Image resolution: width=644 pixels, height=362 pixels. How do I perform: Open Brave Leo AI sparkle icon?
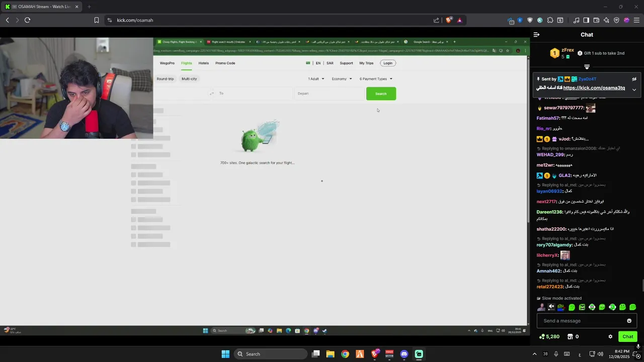click(606, 20)
